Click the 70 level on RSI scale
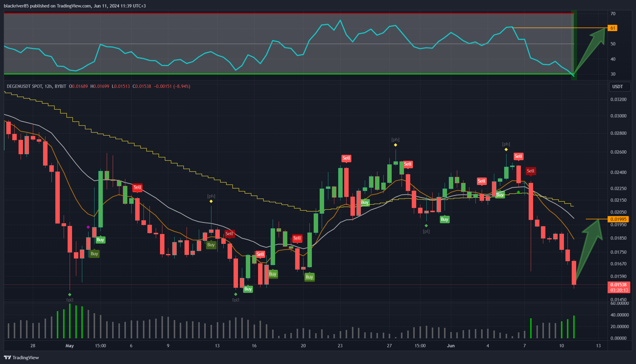 point(613,14)
